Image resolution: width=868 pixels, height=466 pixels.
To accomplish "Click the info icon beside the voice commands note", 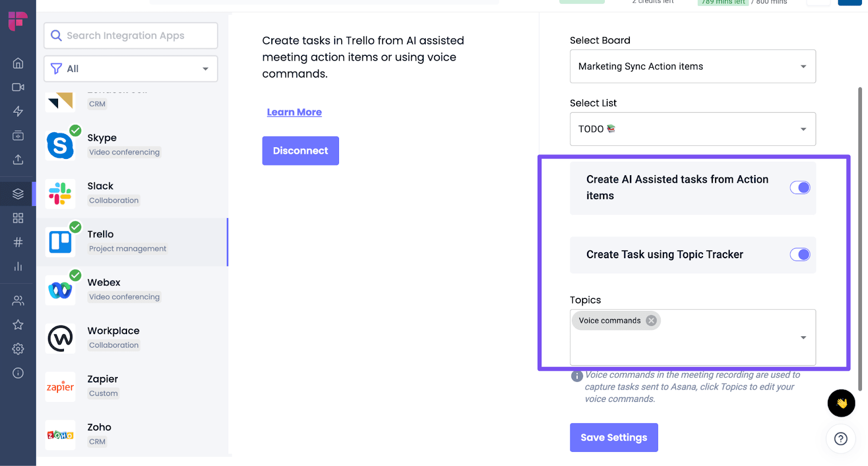I will (x=577, y=376).
